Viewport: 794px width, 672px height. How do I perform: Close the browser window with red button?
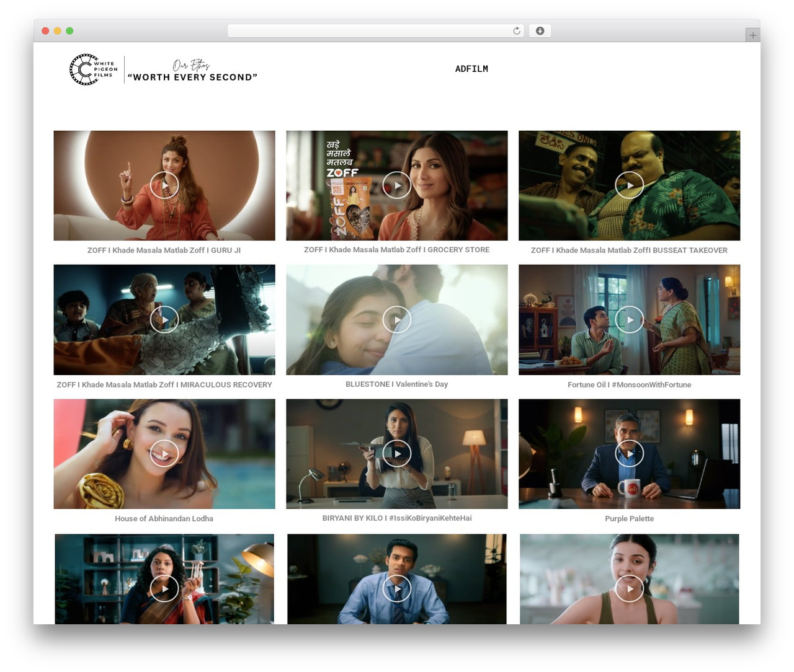tap(45, 31)
